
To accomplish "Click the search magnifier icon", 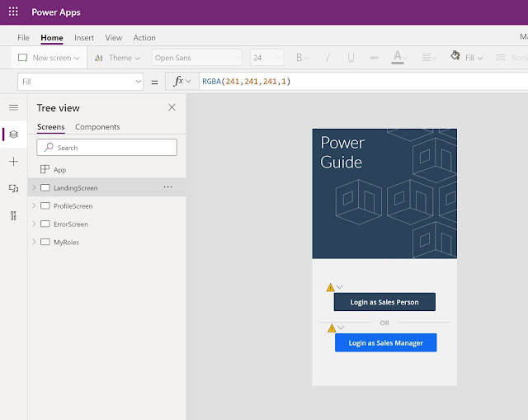I will (x=49, y=147).
